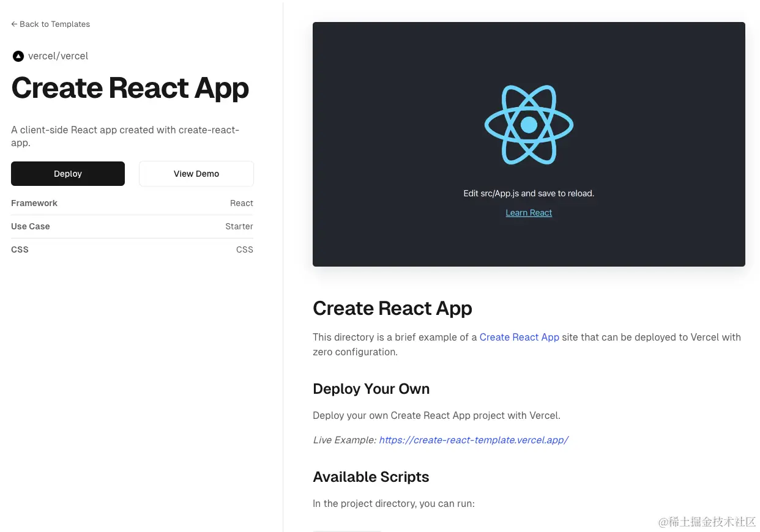The width and height of the screenshot is (760, 532).
Task: Go back via Back to Templates link
Action: click(51, 24)
